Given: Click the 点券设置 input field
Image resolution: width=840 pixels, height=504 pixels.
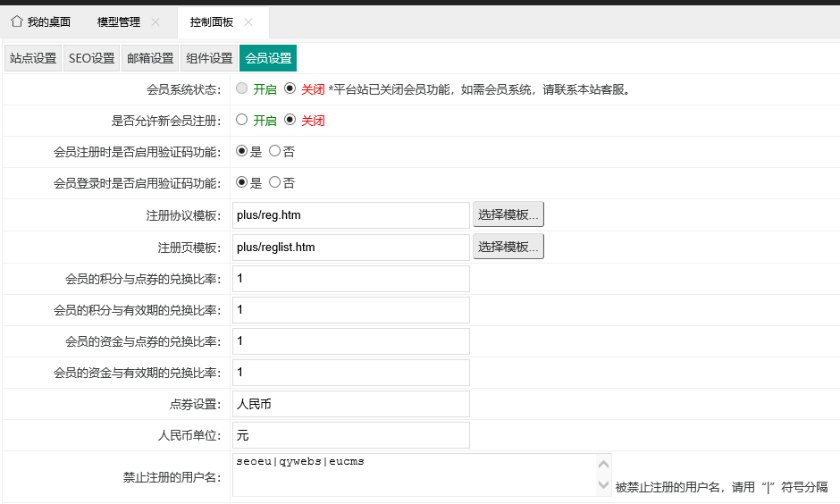Looking at the screenshot, I should coord(350,404).
